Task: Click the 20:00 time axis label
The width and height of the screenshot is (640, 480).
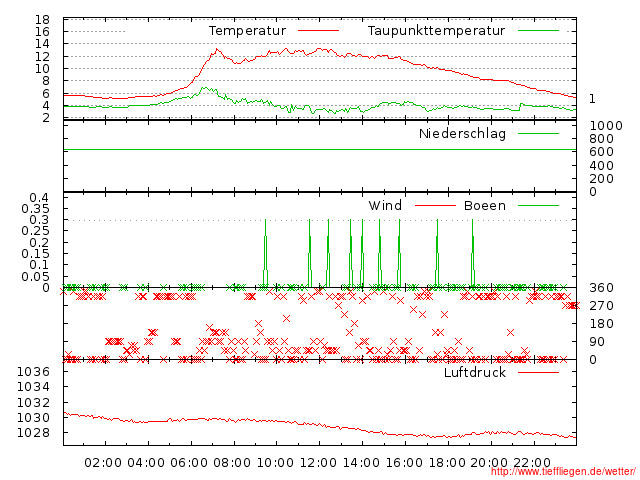Action: point(489,463)
